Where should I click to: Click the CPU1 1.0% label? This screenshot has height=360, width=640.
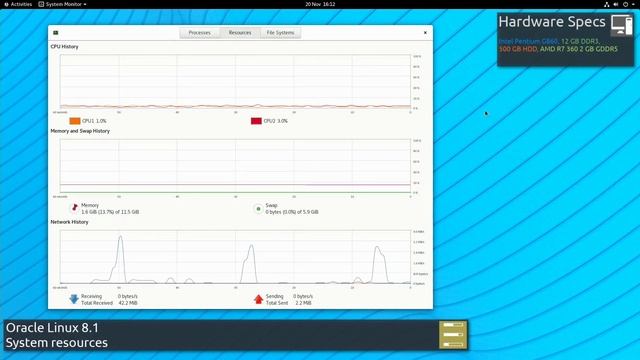[94, 121]
